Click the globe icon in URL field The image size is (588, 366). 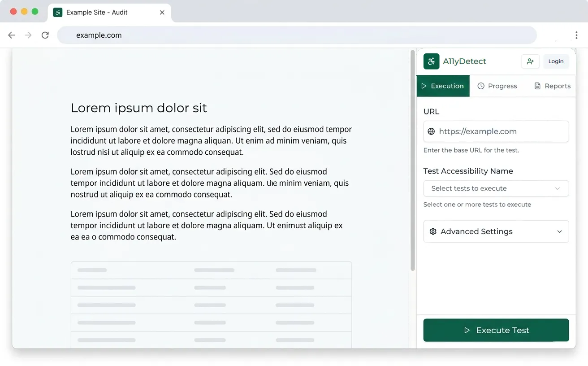click(431, 131)
